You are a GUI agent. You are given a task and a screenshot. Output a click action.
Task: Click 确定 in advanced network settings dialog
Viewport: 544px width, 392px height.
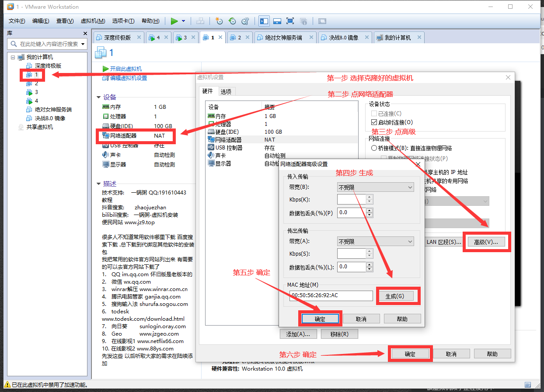(x=320, y=319)
